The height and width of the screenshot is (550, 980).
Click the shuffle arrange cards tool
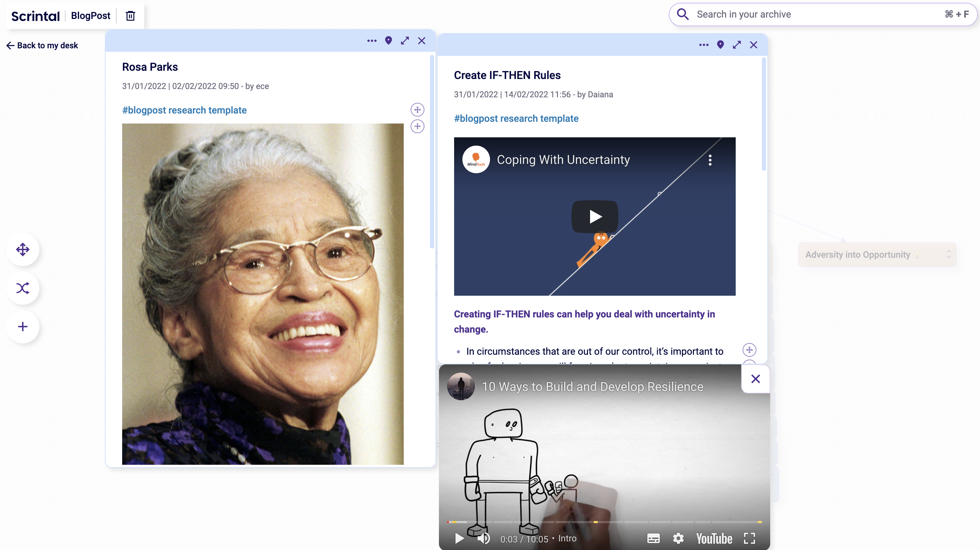point(23,288)
